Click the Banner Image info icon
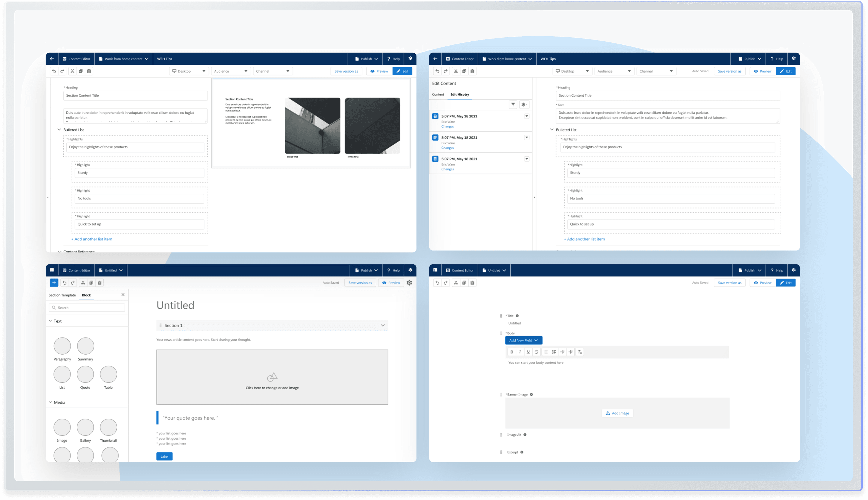 (531, 394)
